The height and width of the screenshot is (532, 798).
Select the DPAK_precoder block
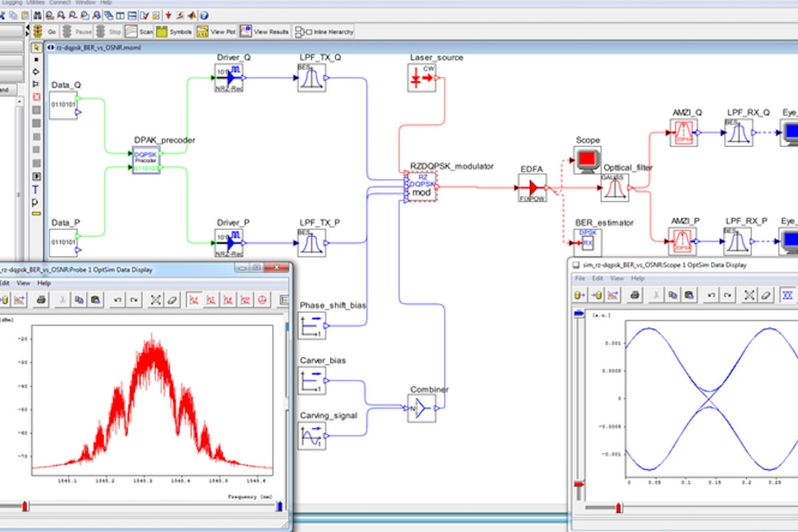point(146,160)
